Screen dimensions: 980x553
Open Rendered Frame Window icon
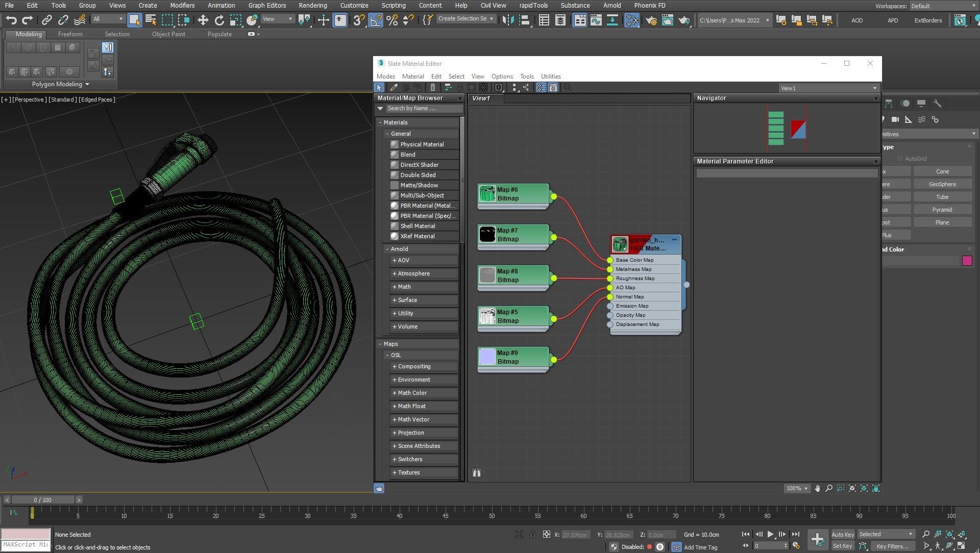tap(668, 20)
